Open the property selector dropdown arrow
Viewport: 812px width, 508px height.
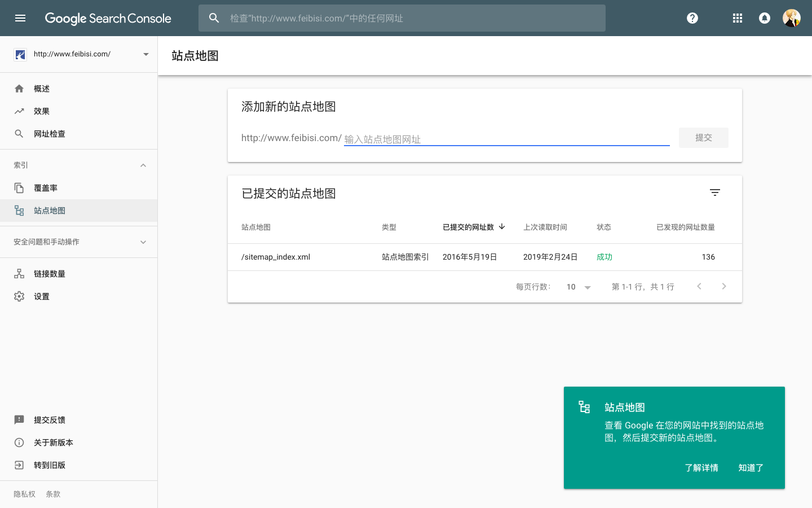point(146,54)
